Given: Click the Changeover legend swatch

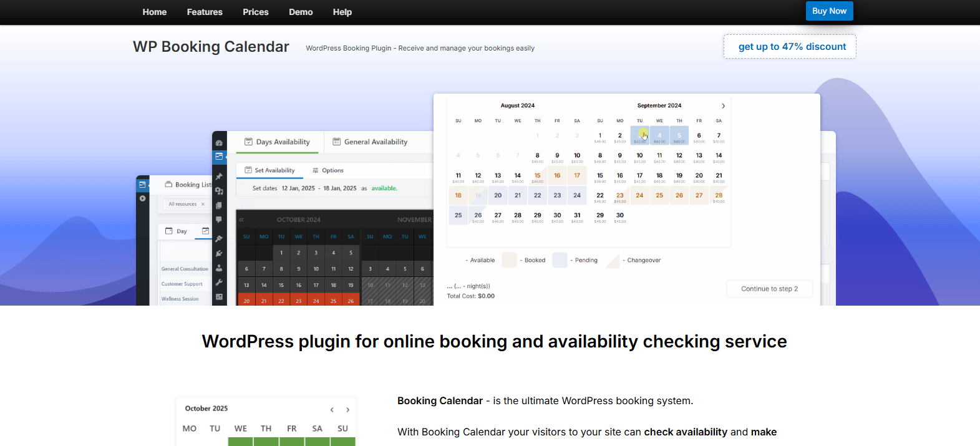Looking at the screenshot, I should [x=612, y=260].
